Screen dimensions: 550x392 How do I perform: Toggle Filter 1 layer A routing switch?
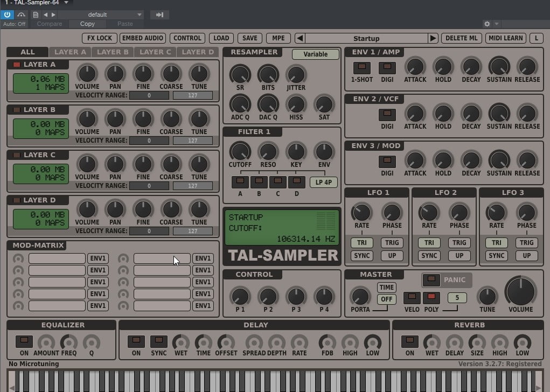point(240,182)
